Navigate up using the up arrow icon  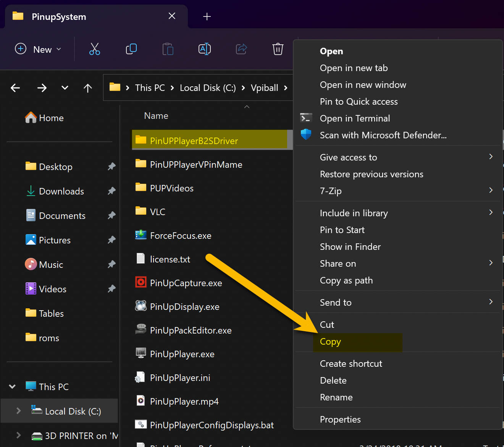tap(87, 88)
